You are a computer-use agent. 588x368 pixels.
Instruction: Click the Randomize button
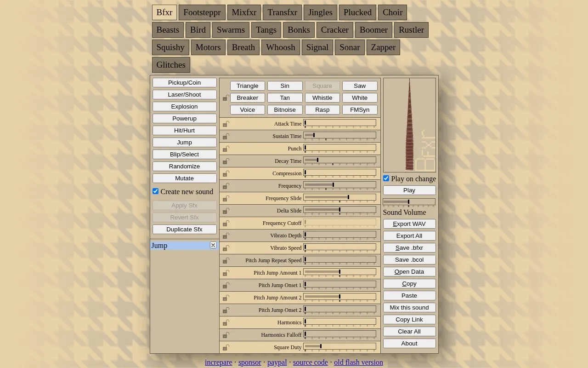tap(185, 167)
